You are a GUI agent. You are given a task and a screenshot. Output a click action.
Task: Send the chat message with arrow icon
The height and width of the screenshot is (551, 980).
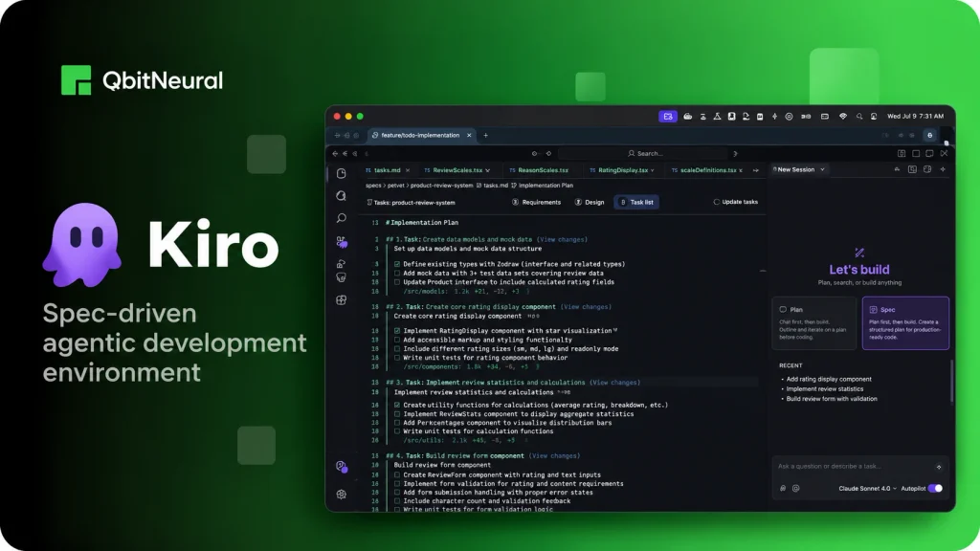939,467
